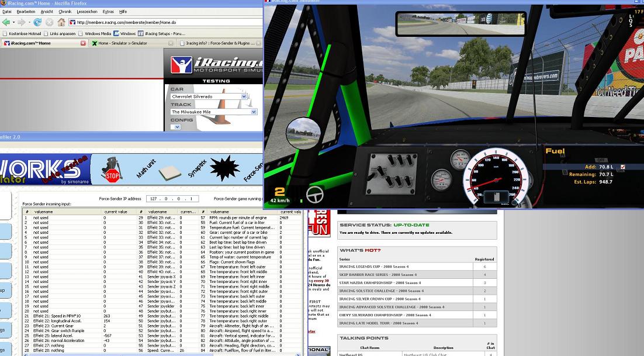Viewport: 644px width, 356px height.
Task: Open the Back button history dropdown arrow
Action: [13, 22]
